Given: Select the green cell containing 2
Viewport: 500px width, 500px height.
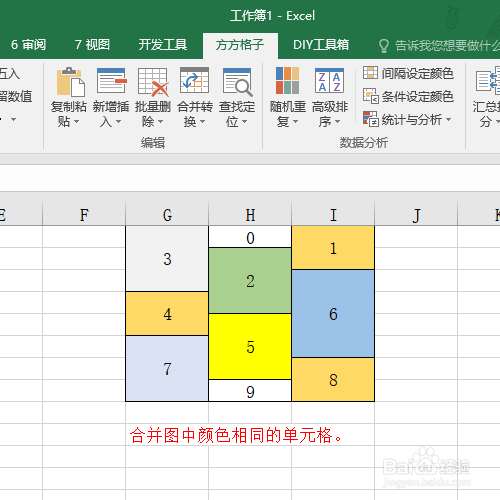Looking at the screenshot, I should coord(250,280).
